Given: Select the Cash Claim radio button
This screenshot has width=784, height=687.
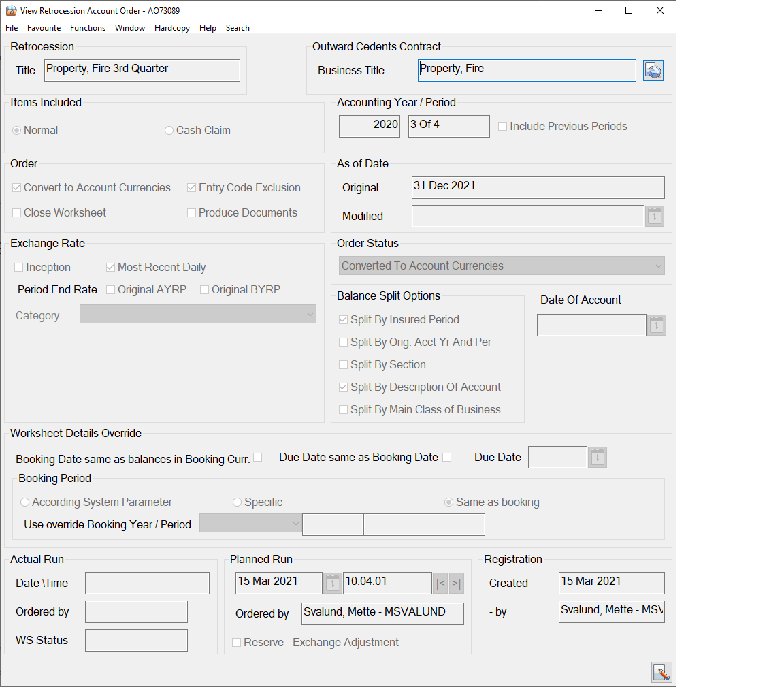Looking at the screenshot, I should click(x=169, y=131).
